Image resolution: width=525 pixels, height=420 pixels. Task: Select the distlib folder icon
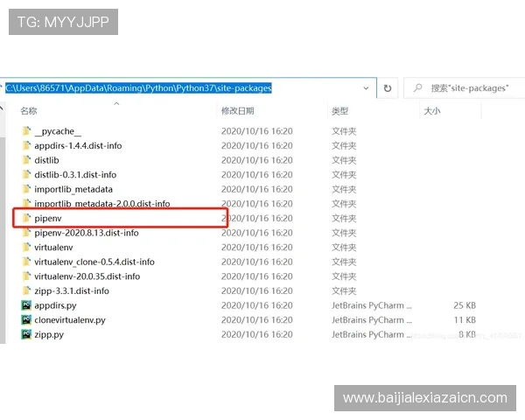click(x=26, y=160)
